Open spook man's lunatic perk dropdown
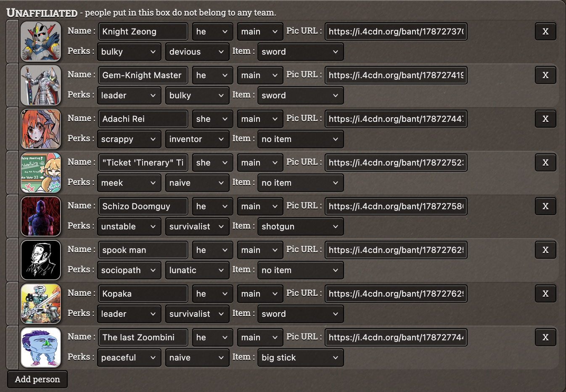The image size is (566, 392). (197, 270)
